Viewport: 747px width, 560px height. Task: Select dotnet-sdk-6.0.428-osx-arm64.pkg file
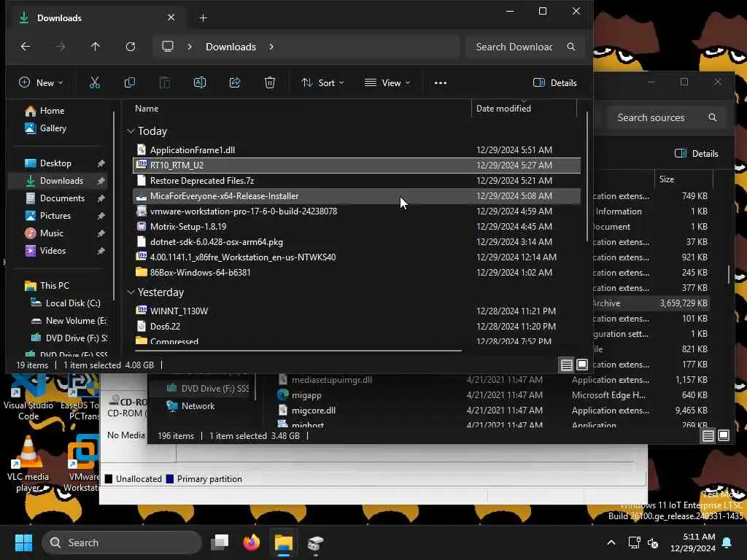click(356, 242)
